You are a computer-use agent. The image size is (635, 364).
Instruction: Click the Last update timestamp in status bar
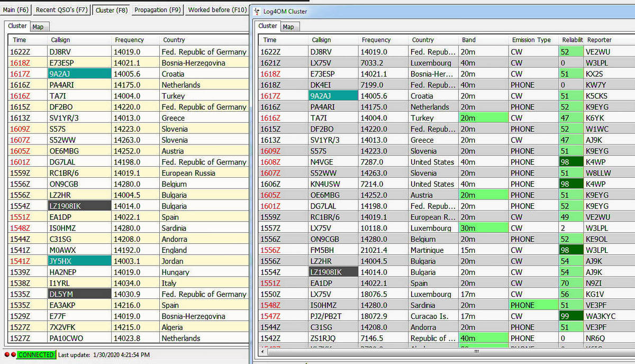(104, 354)
